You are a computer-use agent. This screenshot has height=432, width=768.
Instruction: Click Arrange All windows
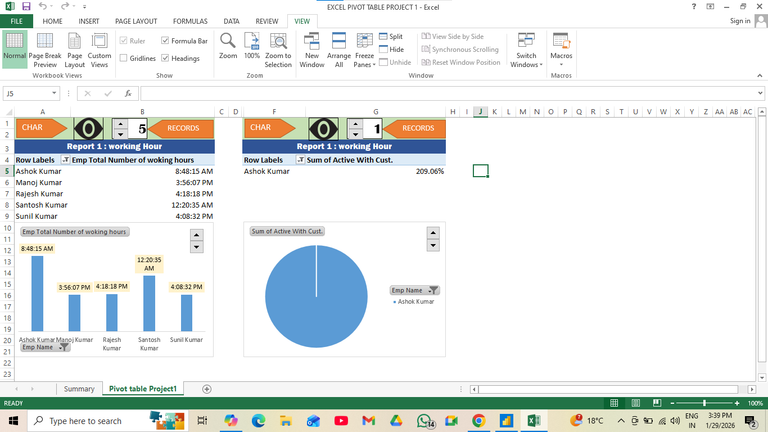(x=338, y=50)
